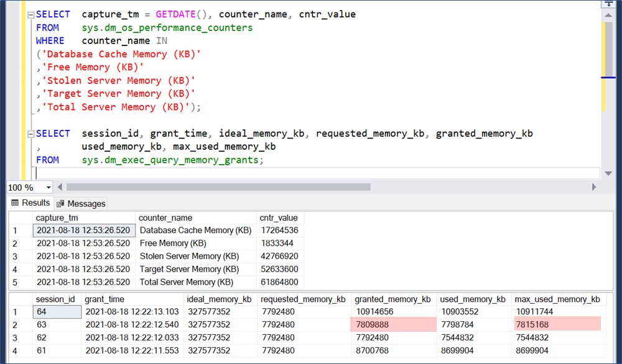Select the cntr_value cell 61864800
622x364 pixels.
tap(280, 283)
